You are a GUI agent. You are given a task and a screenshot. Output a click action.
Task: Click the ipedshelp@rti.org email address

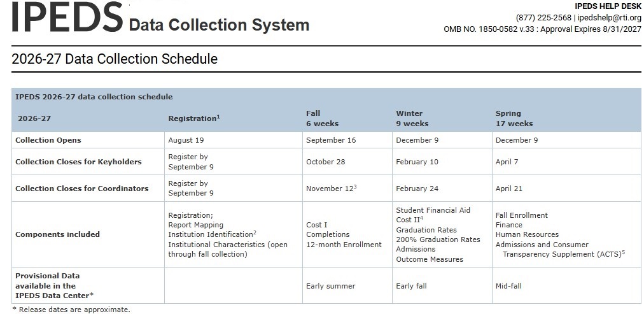pos(610,18)
